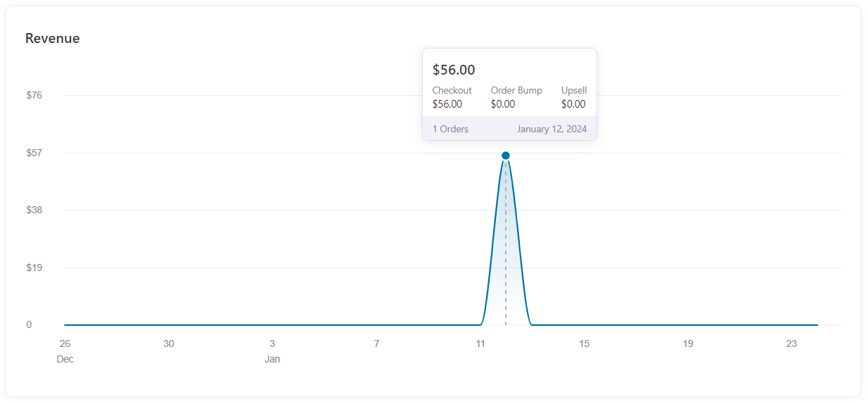
Task: Click the January 12, 2024 date text
Action: pyautogui.click(x=551, y=129)
